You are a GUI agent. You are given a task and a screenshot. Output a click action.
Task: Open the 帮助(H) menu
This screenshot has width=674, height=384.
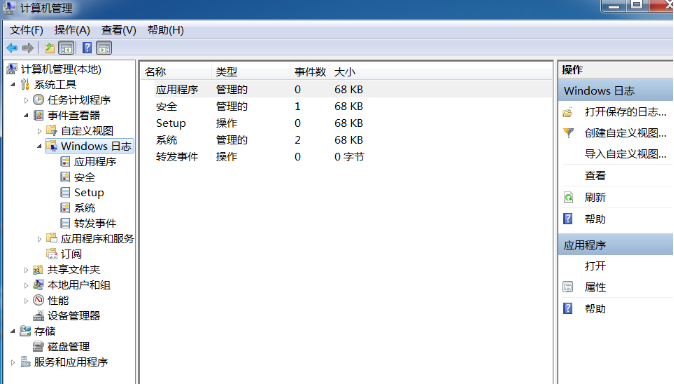(165, 30)
